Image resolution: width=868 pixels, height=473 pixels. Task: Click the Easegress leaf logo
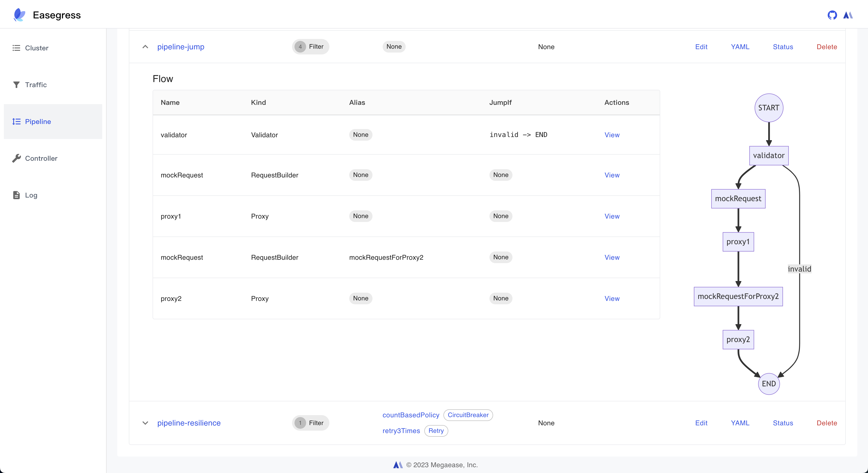pyautogui.click(x=19, y=15)
